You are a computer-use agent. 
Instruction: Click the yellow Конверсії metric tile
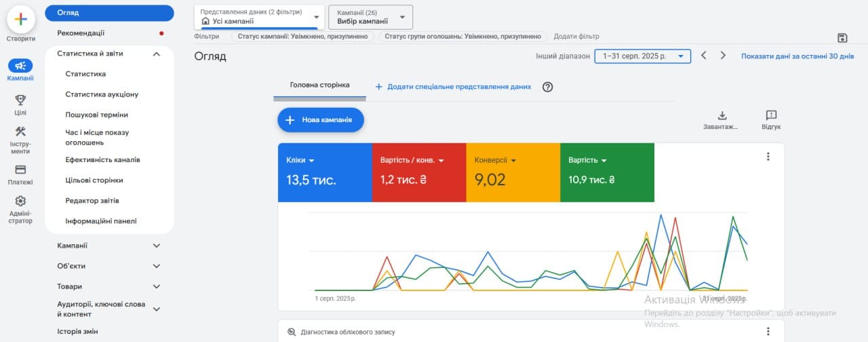(x=513, y=172)
